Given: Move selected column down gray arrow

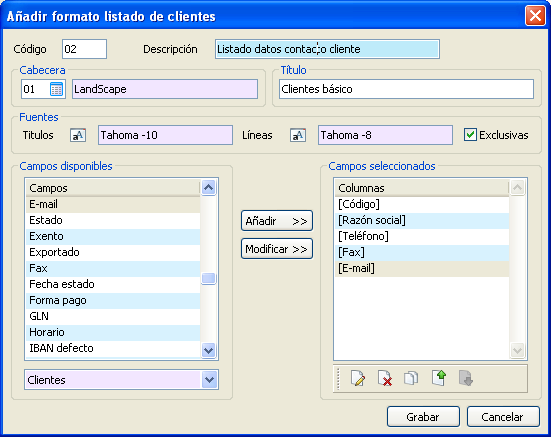Looking at the screenshot, I should coord(466,379).
